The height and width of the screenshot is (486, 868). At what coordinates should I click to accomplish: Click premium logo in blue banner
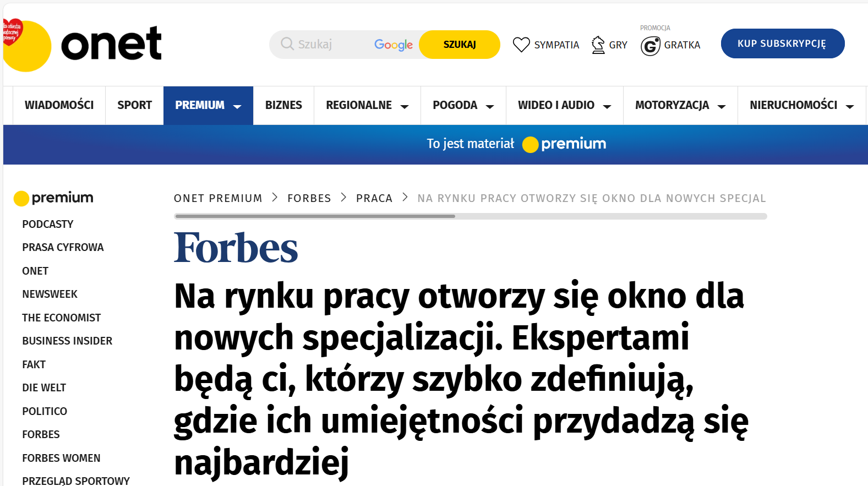564,144
